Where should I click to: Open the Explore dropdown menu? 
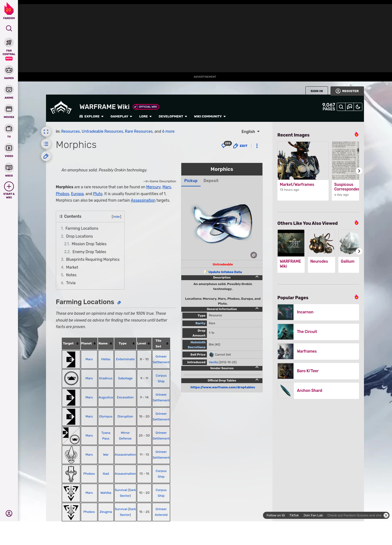91,116
